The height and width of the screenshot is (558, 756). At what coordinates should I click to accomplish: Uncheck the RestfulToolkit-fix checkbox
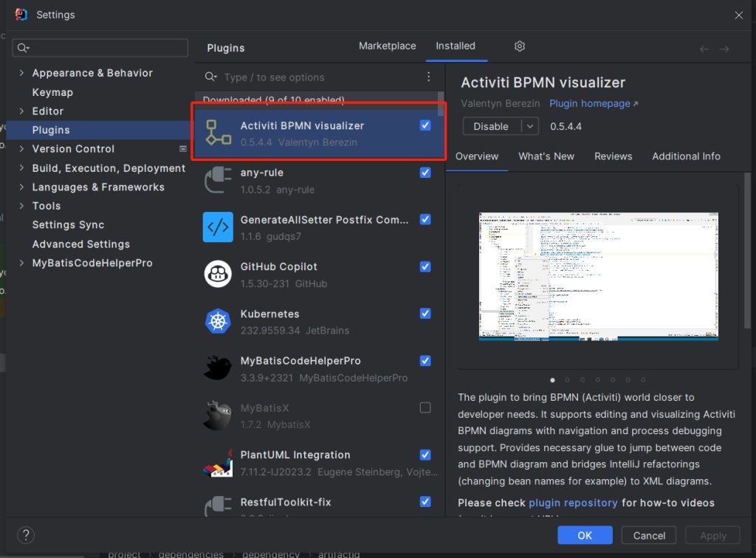coord(425,502)
